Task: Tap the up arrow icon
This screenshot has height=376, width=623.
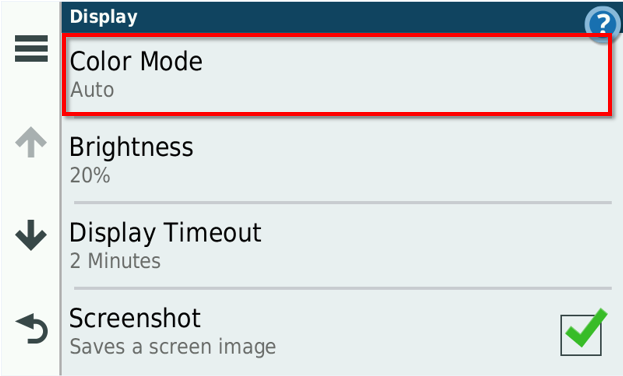Action: tap(31, 142)
